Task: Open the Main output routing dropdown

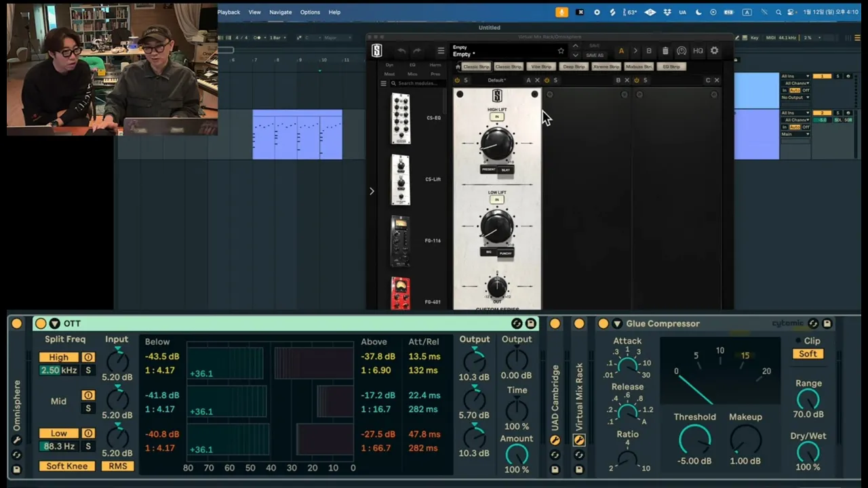Action: click(x=796, y=134)
